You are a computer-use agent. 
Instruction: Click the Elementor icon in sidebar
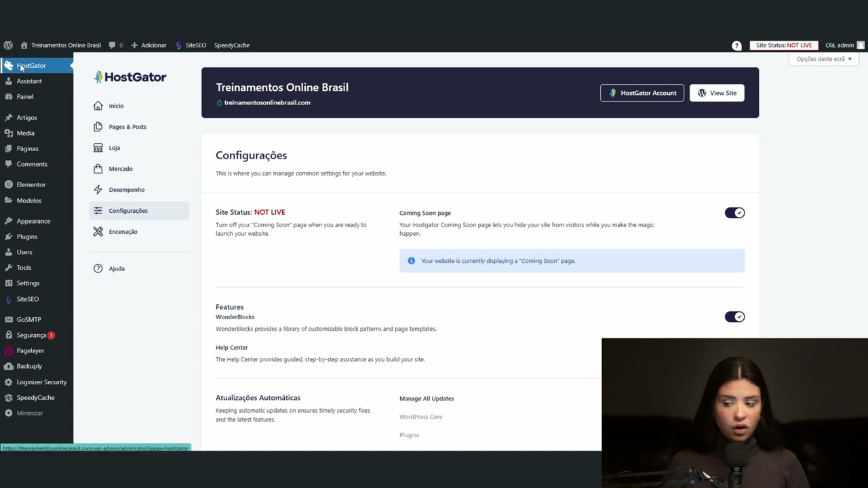click(x=8, y=184)
